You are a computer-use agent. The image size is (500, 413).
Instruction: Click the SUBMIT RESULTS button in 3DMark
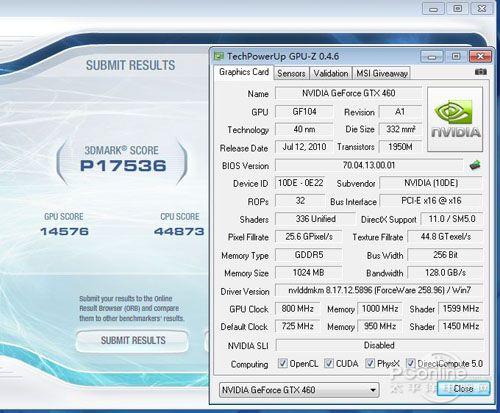(133, 341)
